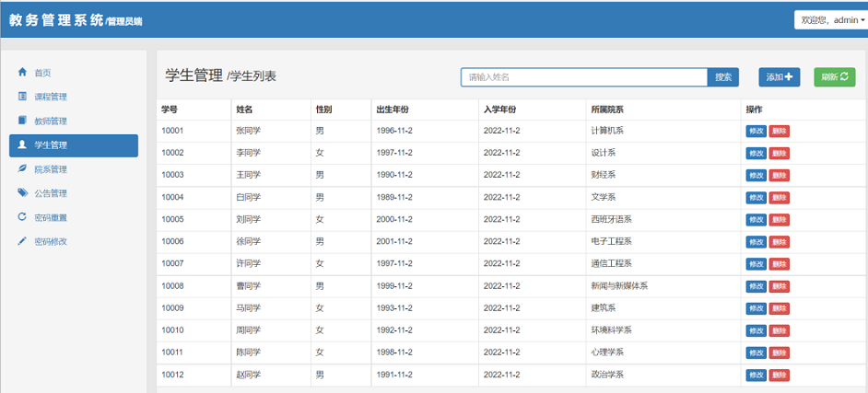Edit 许同学 with 修改 button
Screen dimensions: 868x393
click(x=756, y=263)
